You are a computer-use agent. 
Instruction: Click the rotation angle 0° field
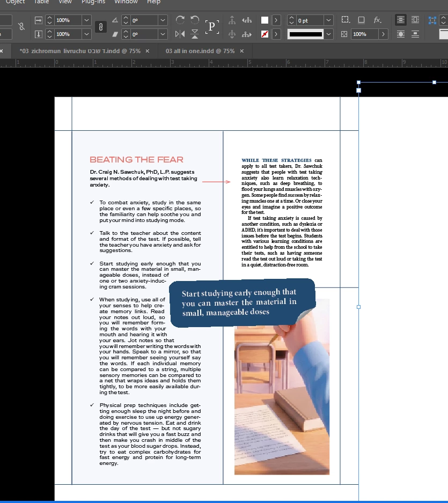coord(144,20)
